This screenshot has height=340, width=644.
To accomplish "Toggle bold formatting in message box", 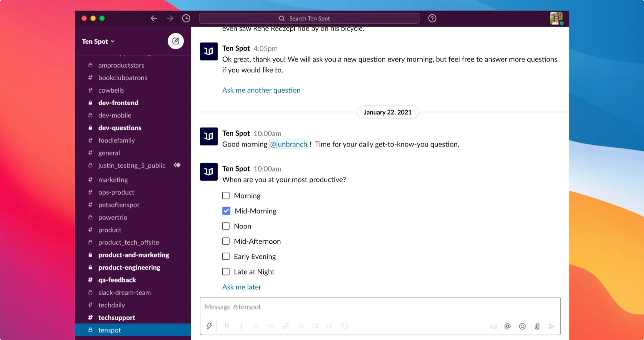I will pyautogui.click(x=227, y=326).
